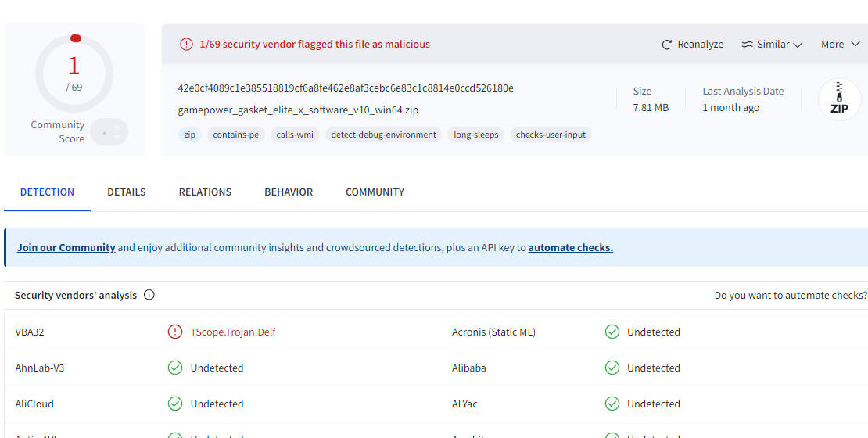Image resolution: width=868 pixels, height=438 pixels.
Task: Click the detection score circle showing 1/69
Action: click(74, 74)
